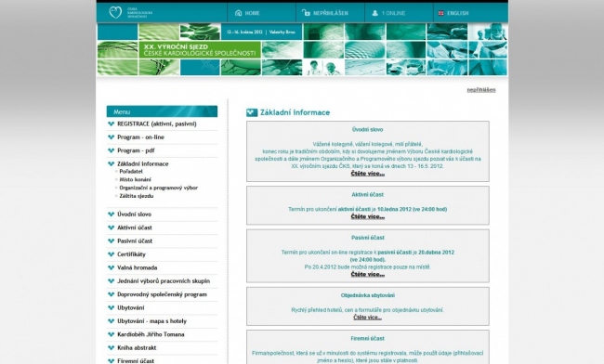The height and width of the screenshot is (364, 604).
Task: Click the heart bullet next to Ubytování
Action: tap(112, 307)
